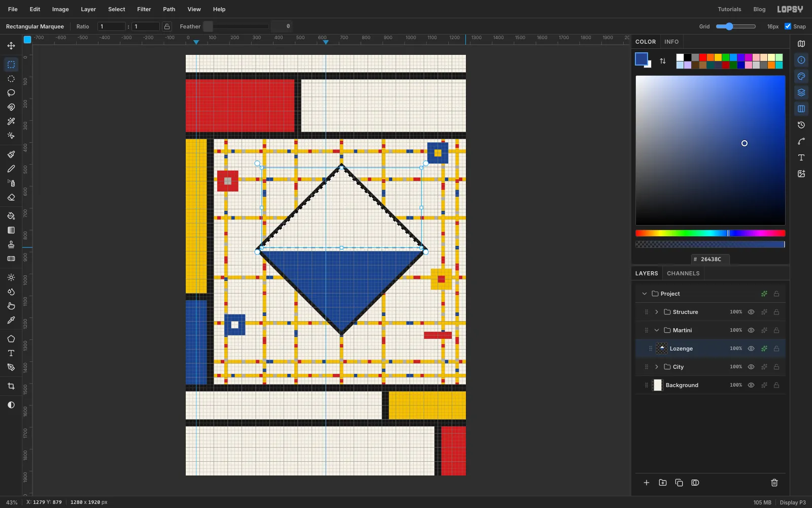
Task: Switch to the Info tab
Action: [x=671, y=42]
